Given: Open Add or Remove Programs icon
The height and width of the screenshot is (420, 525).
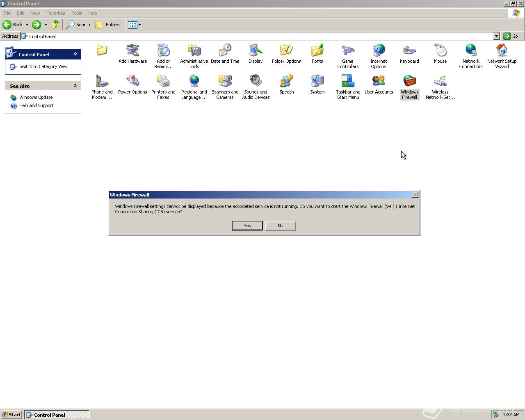Looking at the screenshot, I should tap(163, 56).
